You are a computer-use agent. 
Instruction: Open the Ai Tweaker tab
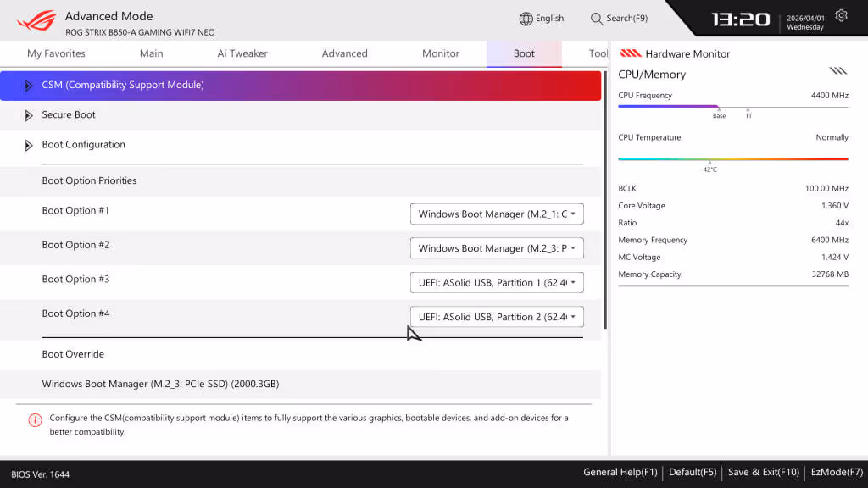pyautogui.click(x=242, y=53)
